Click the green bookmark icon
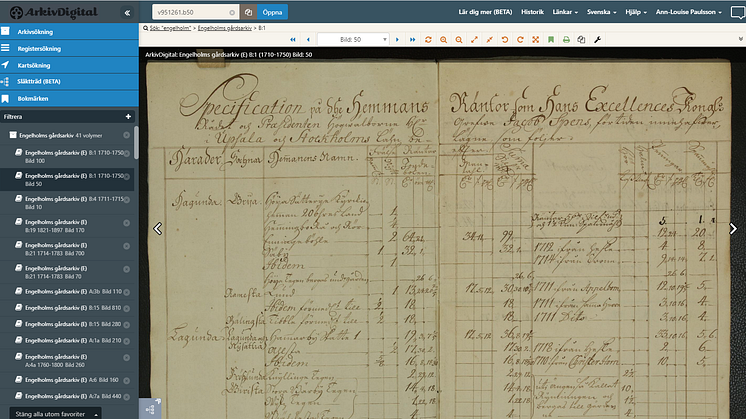The image size is (746, 419). pyautogui.click(x=551, y=39)
